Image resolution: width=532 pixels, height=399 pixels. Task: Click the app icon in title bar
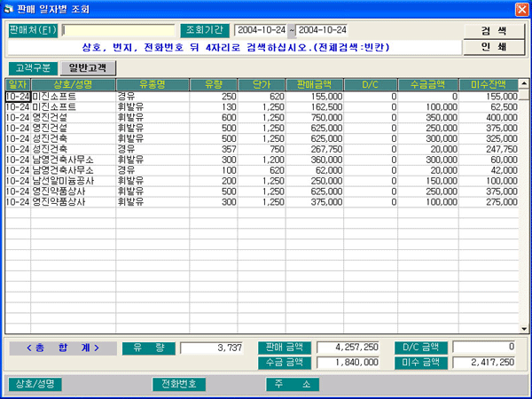(8, 9)
